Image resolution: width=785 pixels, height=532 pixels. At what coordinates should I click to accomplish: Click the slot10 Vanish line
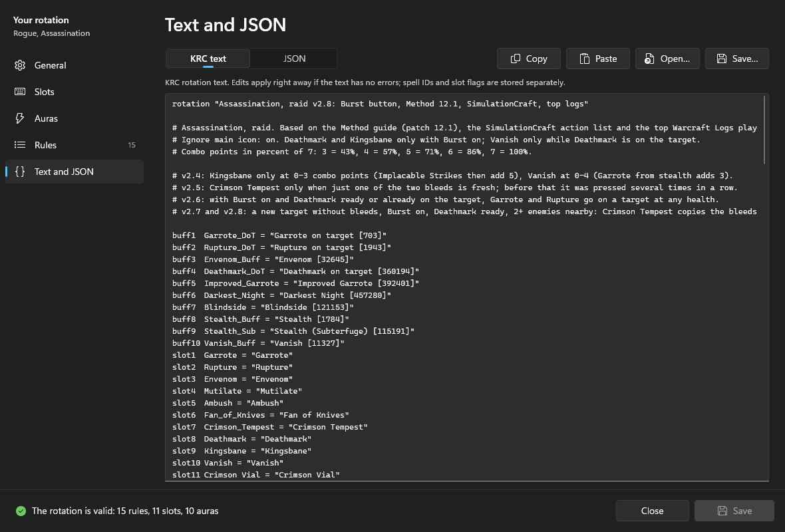228,464
